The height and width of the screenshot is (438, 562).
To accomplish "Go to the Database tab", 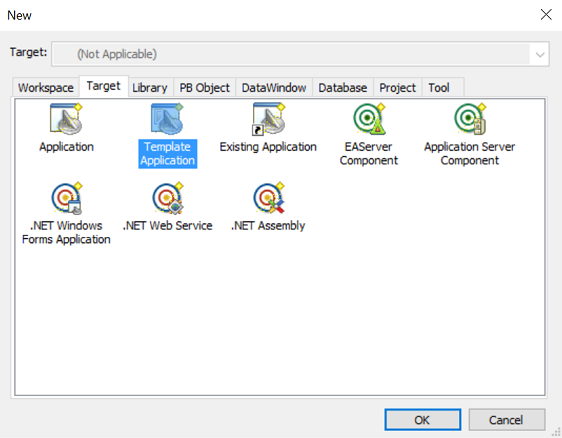I will [x=343, y=87].
